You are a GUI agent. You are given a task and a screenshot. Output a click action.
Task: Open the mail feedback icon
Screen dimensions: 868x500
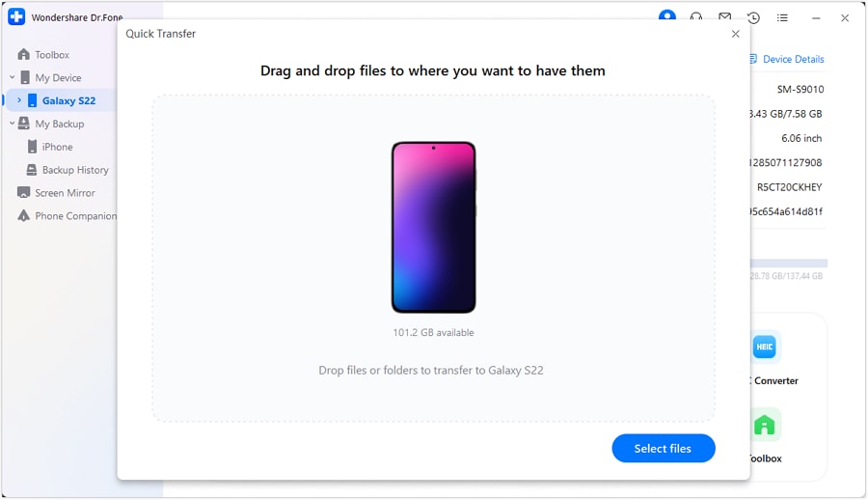[x=724, y=17]
